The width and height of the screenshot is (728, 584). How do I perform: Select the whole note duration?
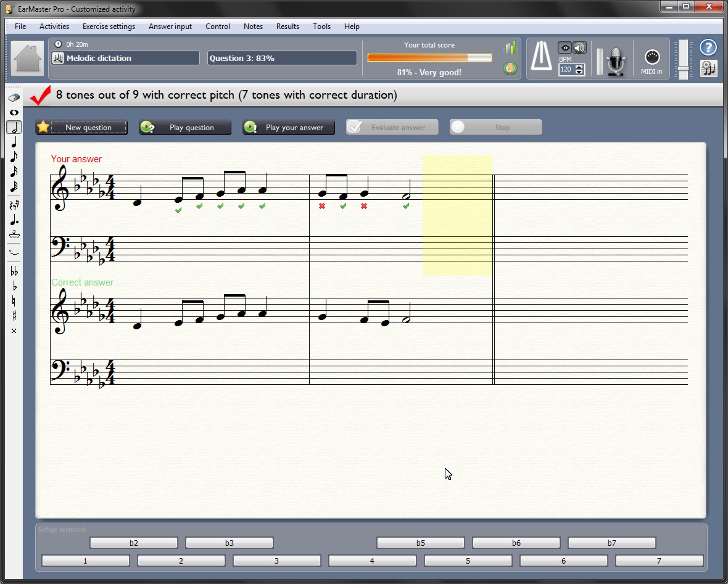point(14,112)
